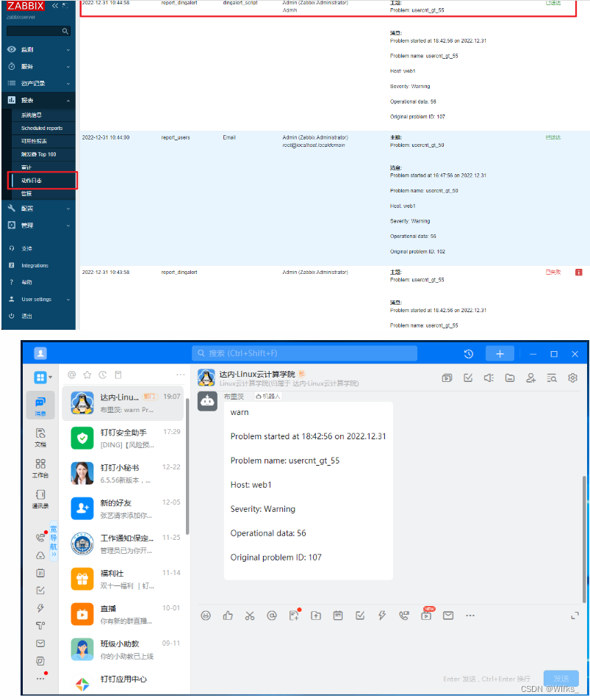Screen dimensions: 590x700
Task: Open 直播 conversation in chat list
Action: click(x=123, y=615)
